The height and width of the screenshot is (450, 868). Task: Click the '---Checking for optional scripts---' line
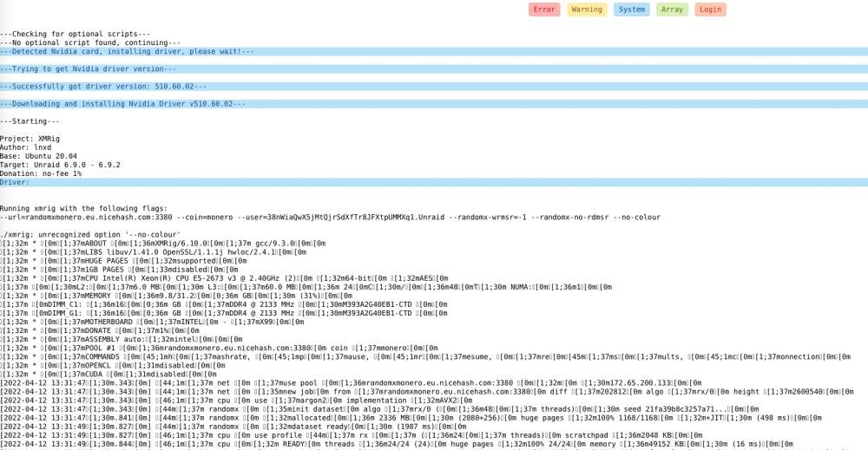coord(75,34)
